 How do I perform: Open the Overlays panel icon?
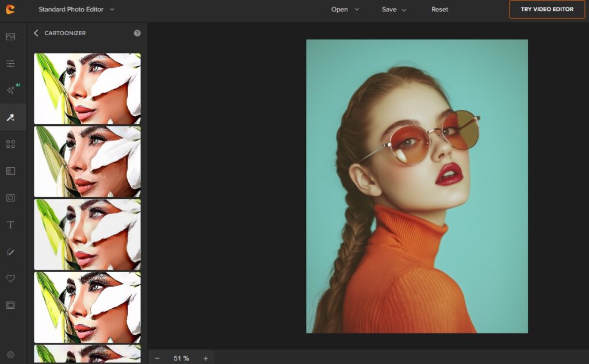tap(10, 171)
